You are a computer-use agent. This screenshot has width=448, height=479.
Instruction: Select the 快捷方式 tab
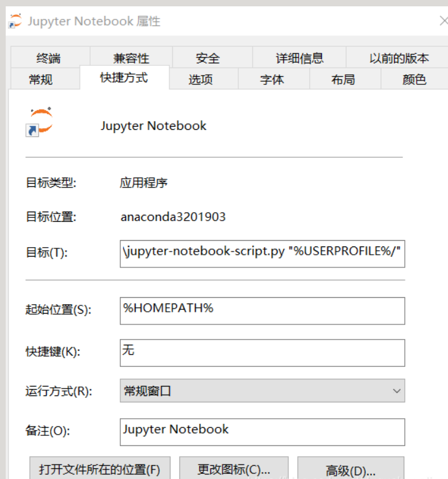[x=124, y=77]
